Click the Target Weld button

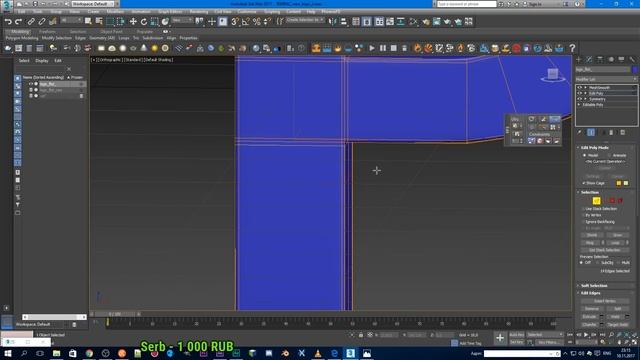pos(618,325)
